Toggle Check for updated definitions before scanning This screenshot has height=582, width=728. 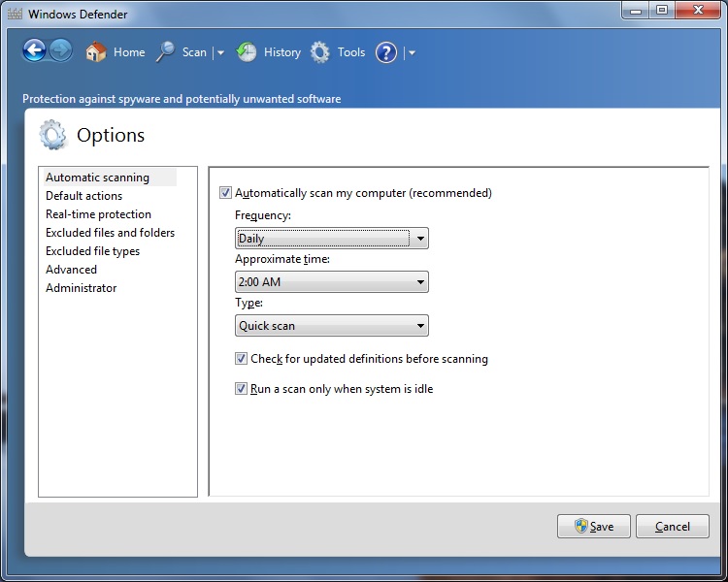click(x=242, y=359)
